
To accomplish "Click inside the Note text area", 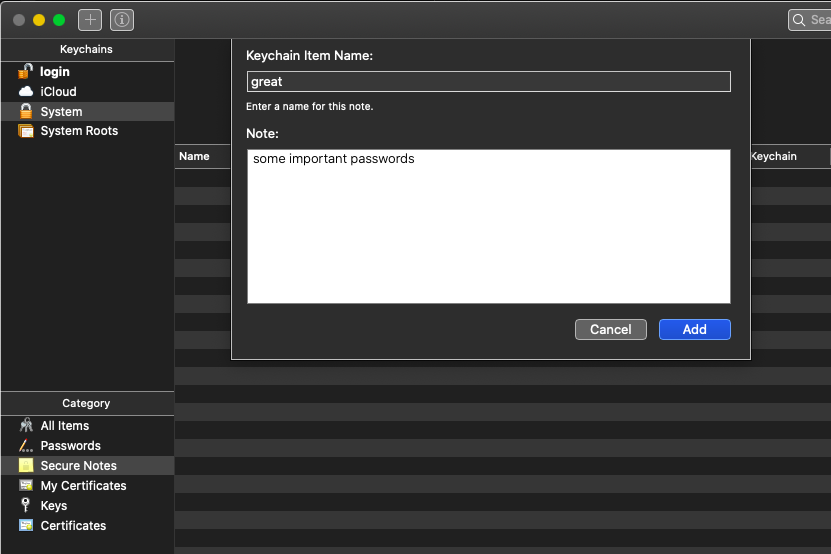I will (x=489, y=226).
